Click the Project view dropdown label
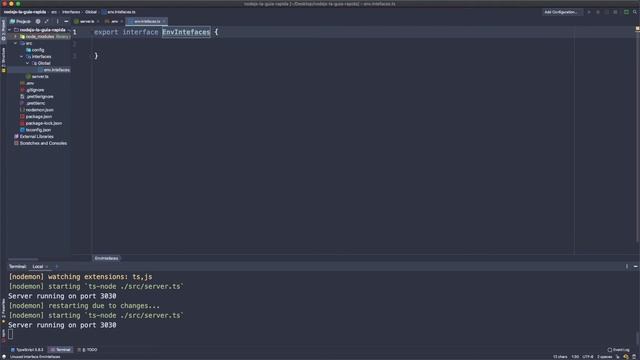Viewport: 640px width, 360px height. (x=20, y=21)
